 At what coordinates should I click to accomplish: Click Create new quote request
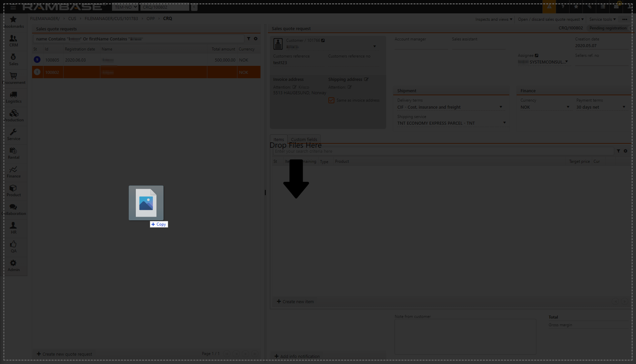coord(64,354)
